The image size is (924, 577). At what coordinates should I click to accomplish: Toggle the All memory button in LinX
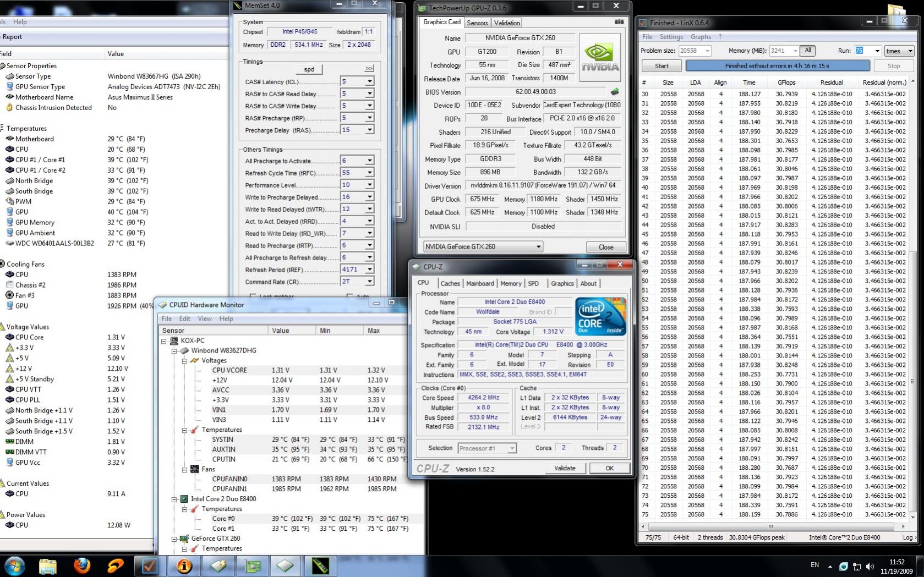click(x=807, y=51)
